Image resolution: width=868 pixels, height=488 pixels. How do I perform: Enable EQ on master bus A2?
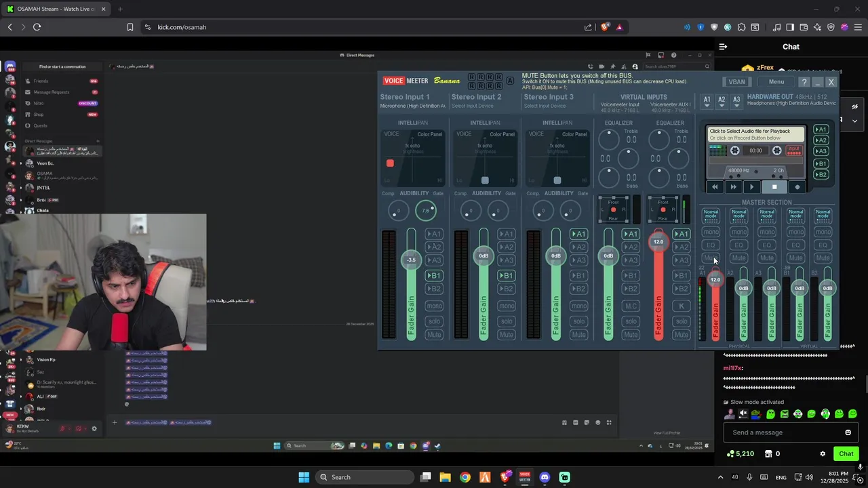(738, 245)
